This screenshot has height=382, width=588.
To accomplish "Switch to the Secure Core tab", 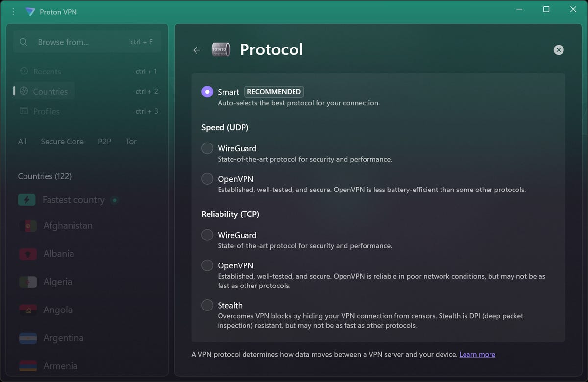I will click(62, 142).
